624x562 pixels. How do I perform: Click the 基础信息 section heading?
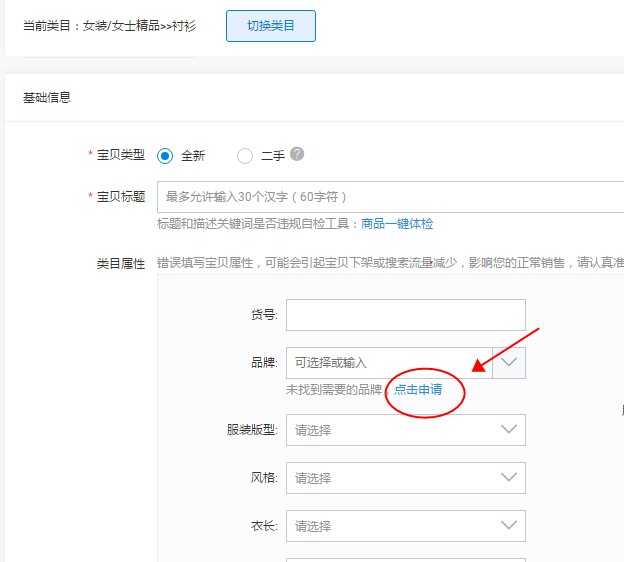[x=47, y=98]
